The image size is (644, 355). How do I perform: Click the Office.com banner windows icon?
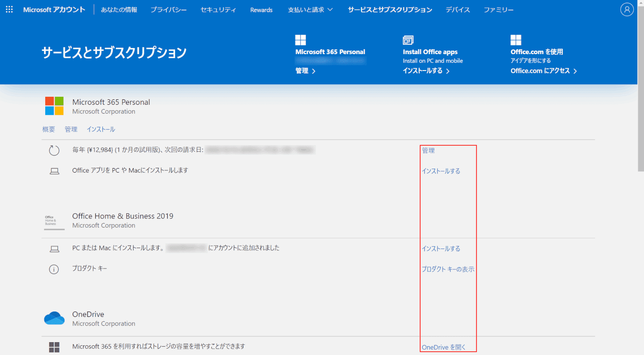[516, 40]
